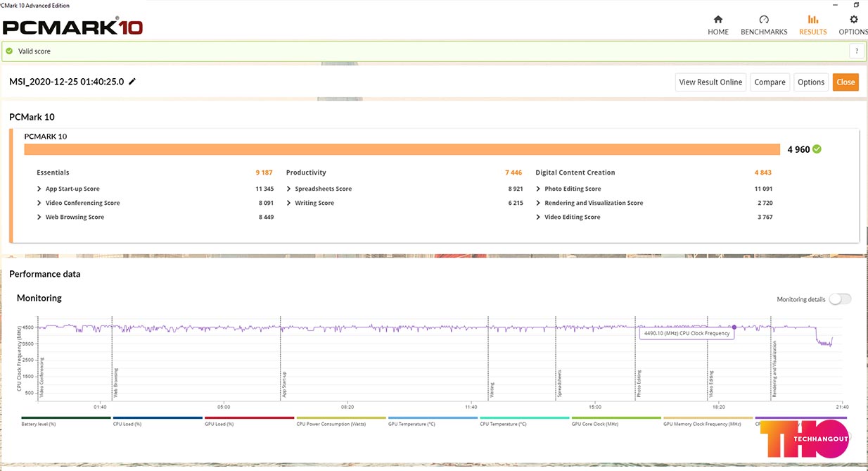Click the Digital Content Creation score 4 843

763,172
